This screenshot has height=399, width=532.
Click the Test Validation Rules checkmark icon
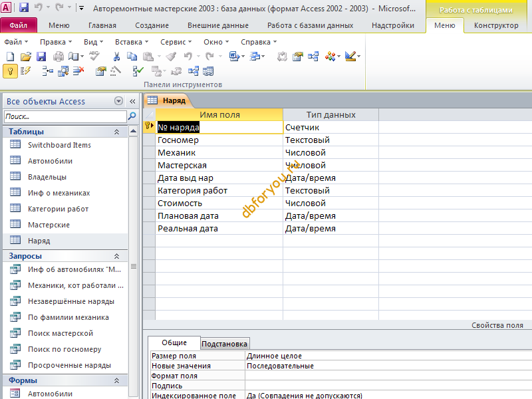[x=138, y=71]
